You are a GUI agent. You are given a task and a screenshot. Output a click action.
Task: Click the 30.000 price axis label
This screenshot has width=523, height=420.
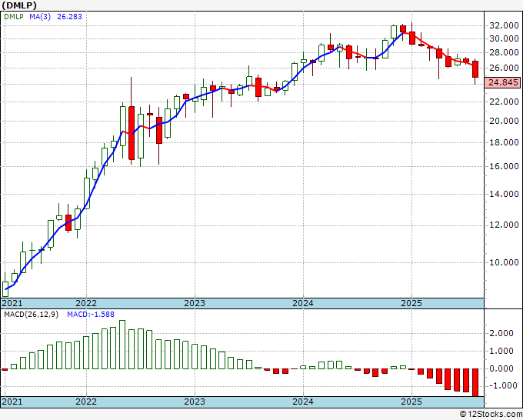(504, 38)
